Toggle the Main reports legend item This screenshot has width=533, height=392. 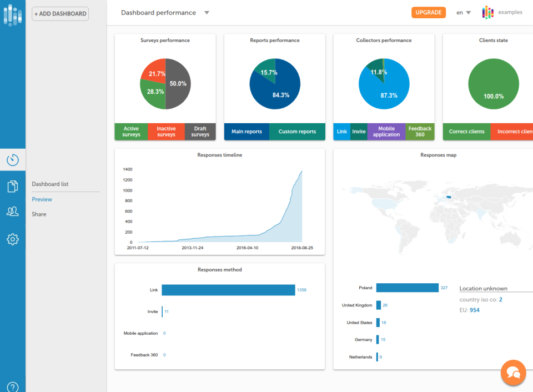pos(247,132)
